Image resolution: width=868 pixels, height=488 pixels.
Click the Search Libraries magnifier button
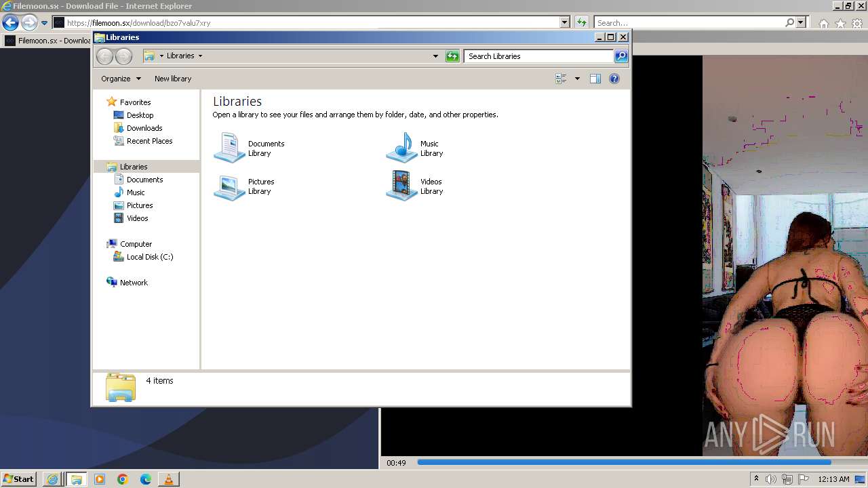pyautogui.click(x=621, y=56)
